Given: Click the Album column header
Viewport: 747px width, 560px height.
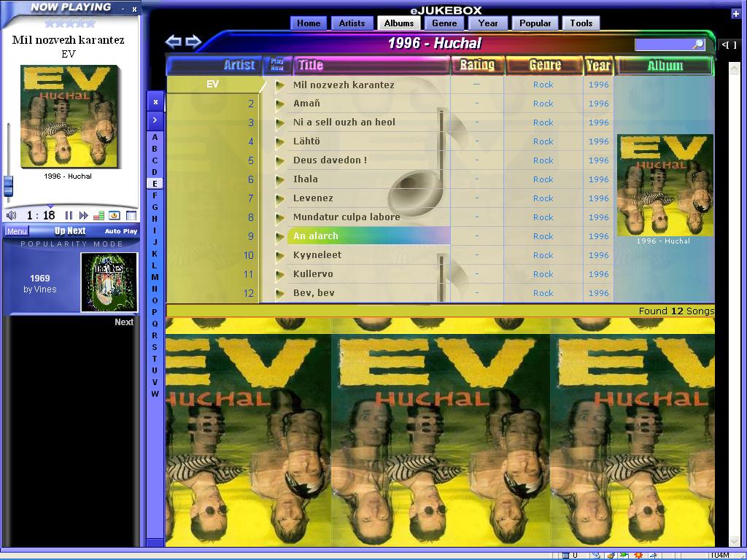Looking at the screenshot, I should [665, 66].
